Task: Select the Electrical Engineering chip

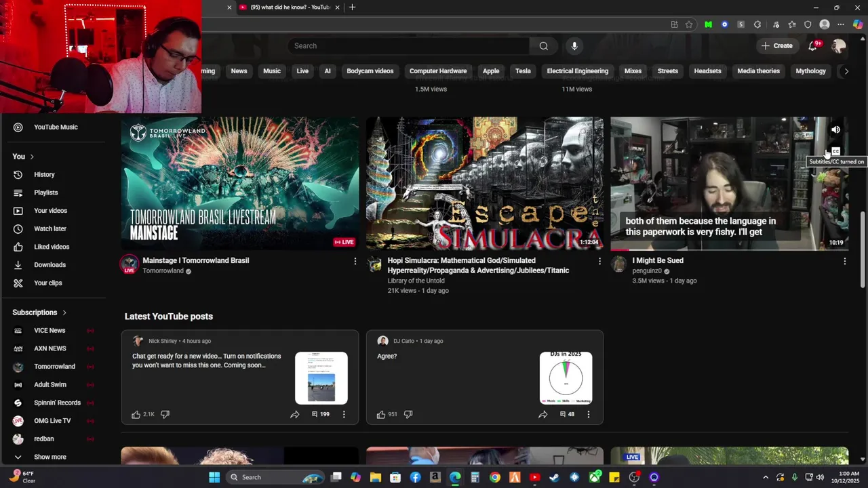Action: tap(578, 71)
